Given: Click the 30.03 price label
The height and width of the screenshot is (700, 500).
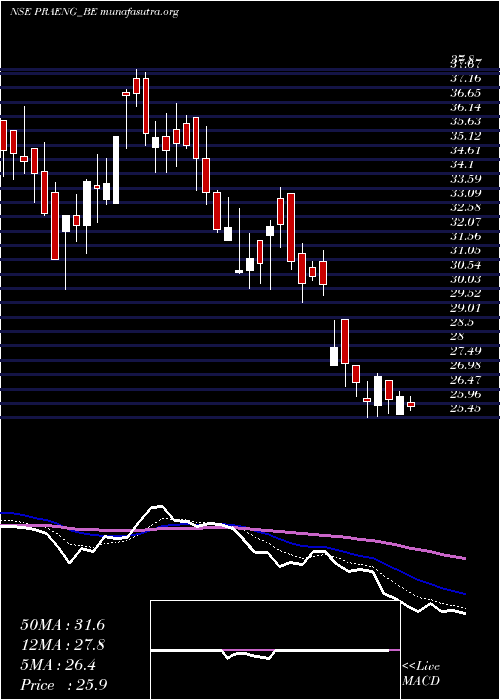Looking at the screenshot, I should [465, 279].
